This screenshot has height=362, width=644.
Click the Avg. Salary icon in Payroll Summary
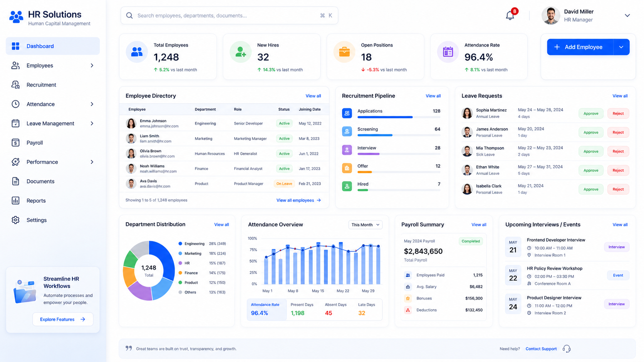tap(408, 287)
